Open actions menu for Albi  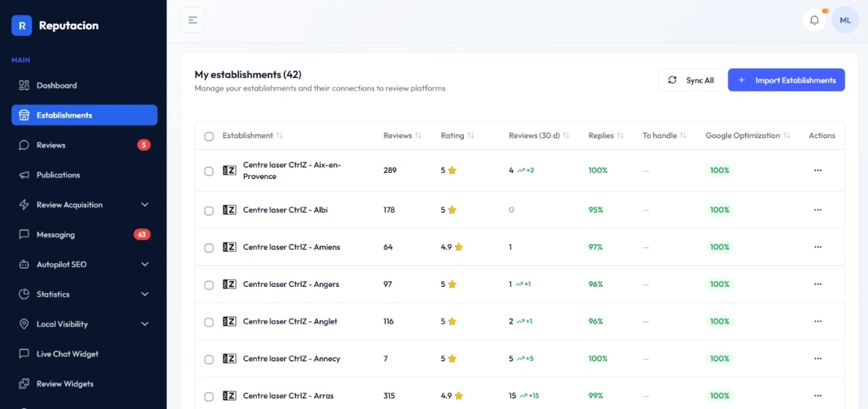[x=818, y=210]
